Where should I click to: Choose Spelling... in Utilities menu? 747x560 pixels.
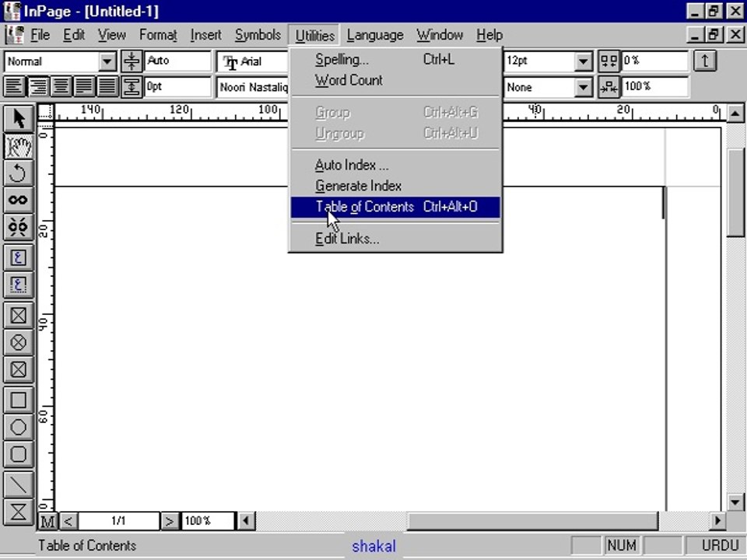(x=395, y=60)
